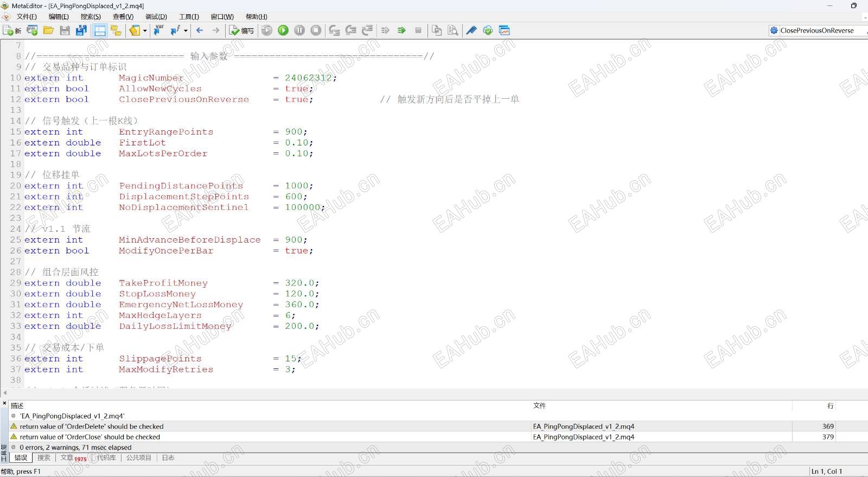Click the MagicNumber variable name
Image resolution: width=868 pixels, height=477 pixels.
pyautogui.click(x=151, y=78)
